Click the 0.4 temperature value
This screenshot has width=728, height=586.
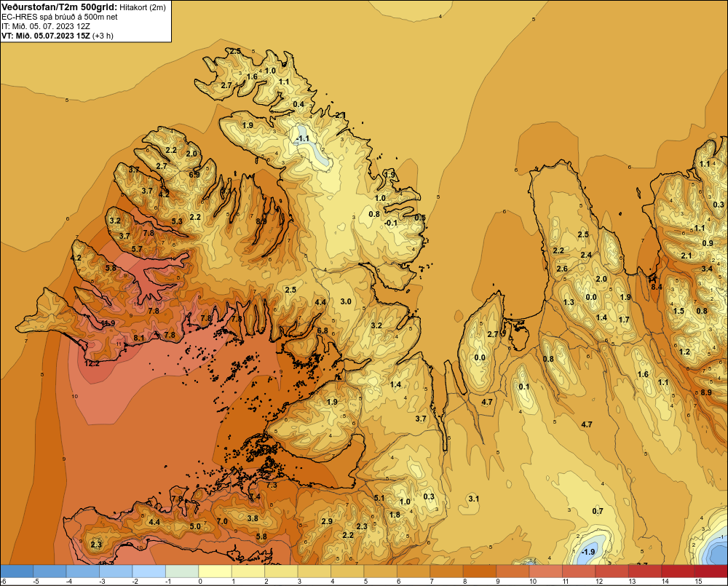299,104
